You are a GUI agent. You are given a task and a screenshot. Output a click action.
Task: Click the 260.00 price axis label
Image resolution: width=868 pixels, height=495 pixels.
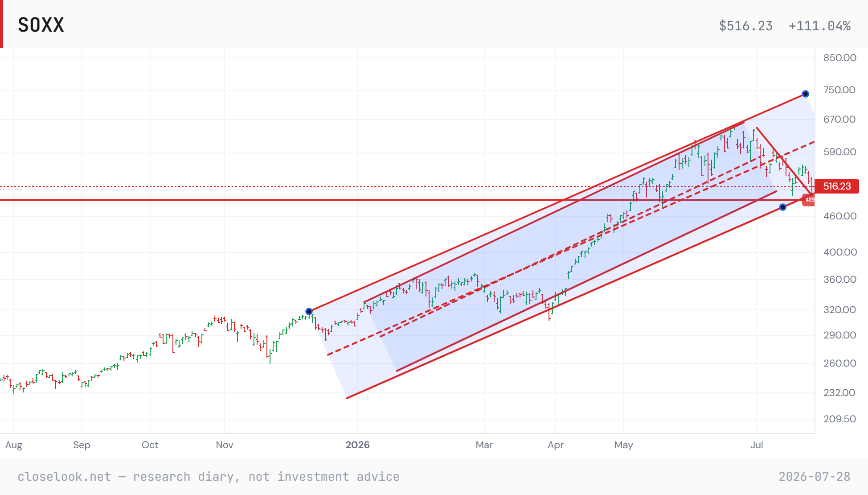[x=839, y=363]
